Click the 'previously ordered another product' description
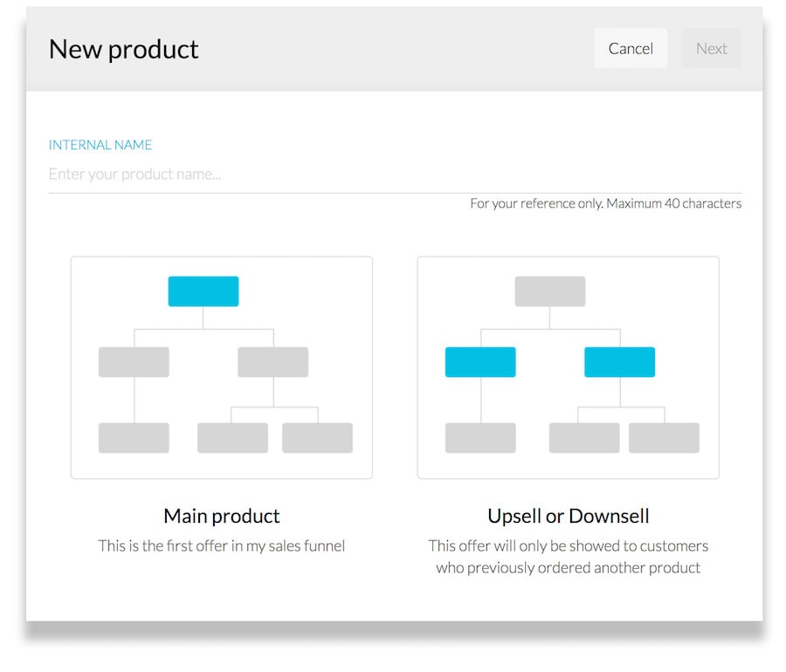 568,568
